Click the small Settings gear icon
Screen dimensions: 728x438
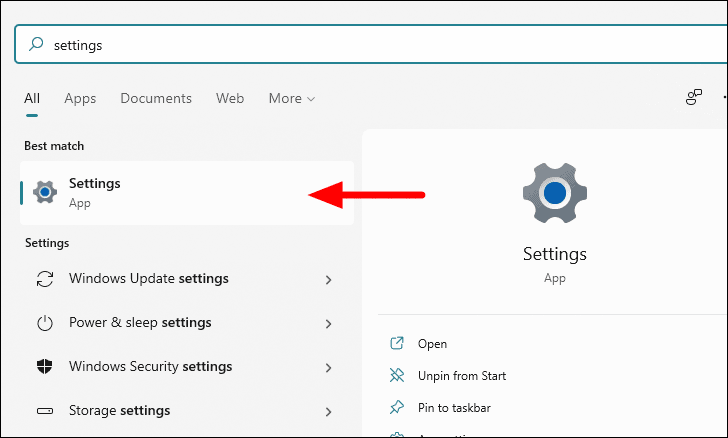45,192
